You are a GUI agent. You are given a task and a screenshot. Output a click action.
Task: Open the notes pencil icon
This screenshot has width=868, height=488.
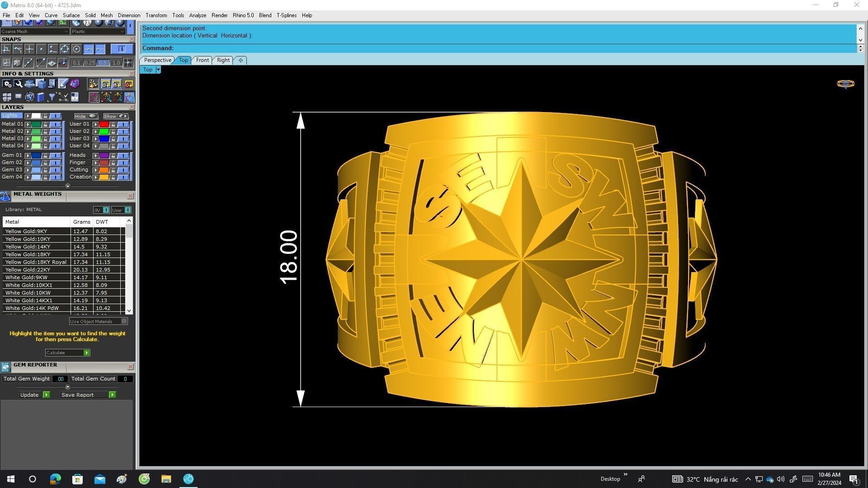63,84
